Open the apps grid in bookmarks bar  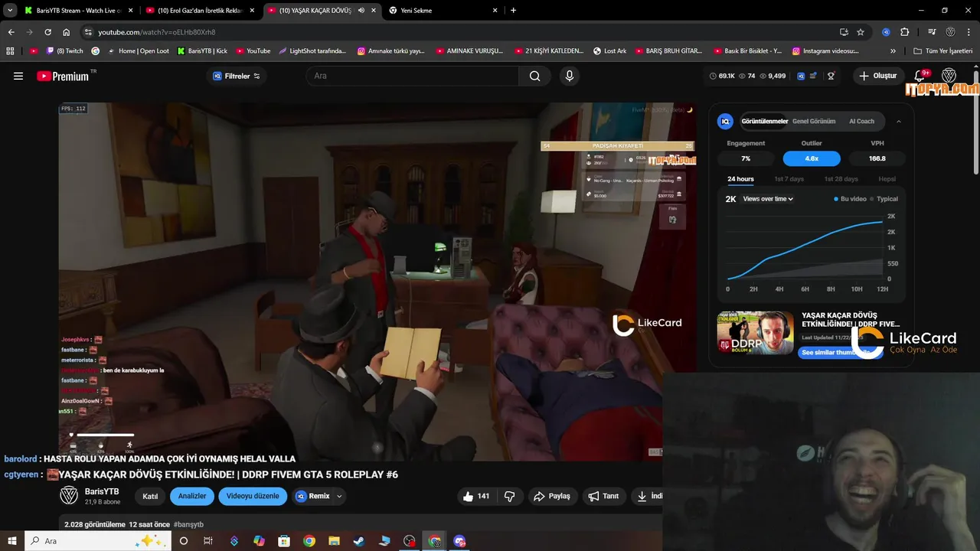10,51
